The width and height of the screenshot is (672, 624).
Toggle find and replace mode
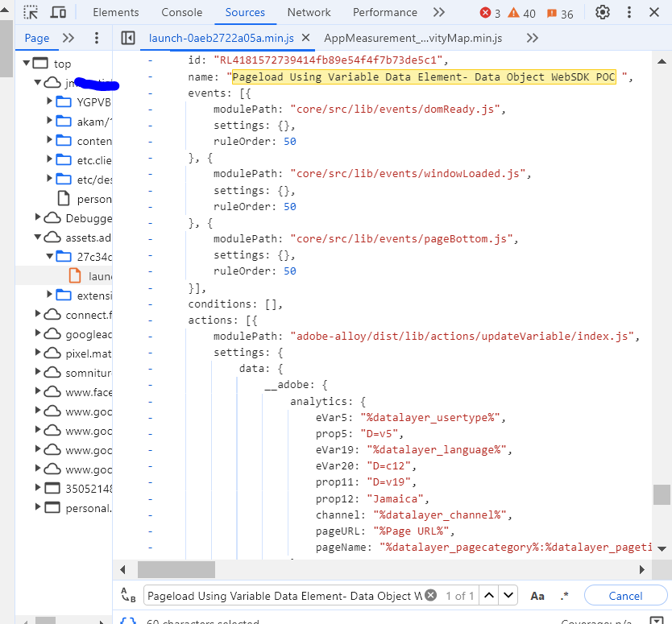coord(129,595)
